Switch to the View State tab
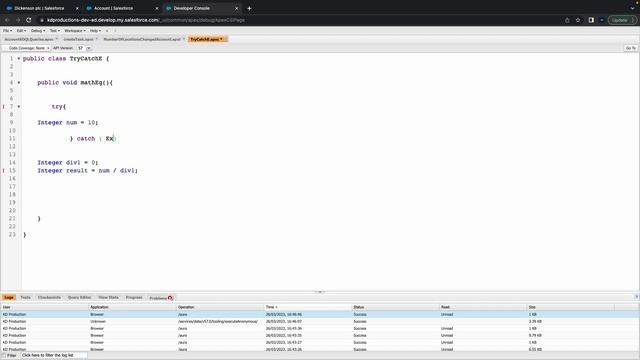Viewport: 640px width, 360px height. (109, 298)
